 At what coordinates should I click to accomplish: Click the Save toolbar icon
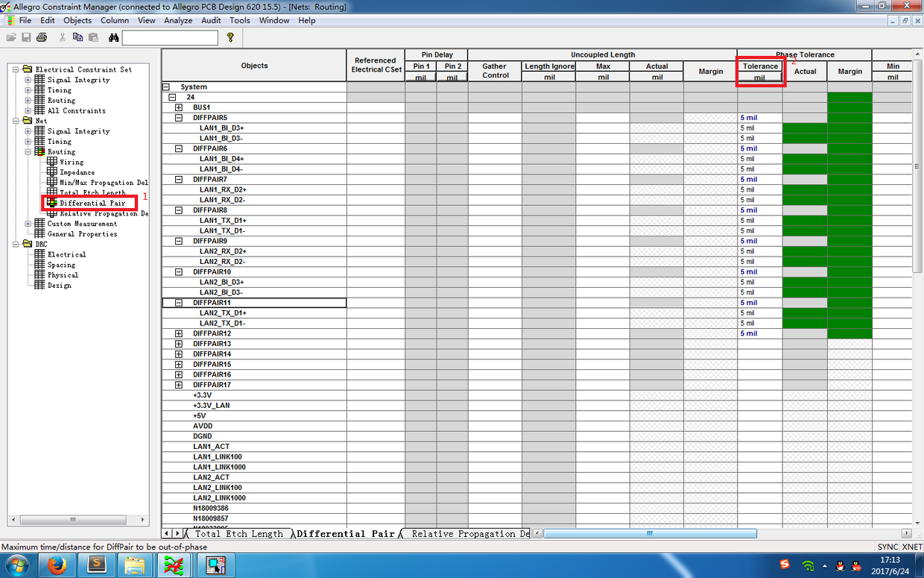(x=26, y=37)
